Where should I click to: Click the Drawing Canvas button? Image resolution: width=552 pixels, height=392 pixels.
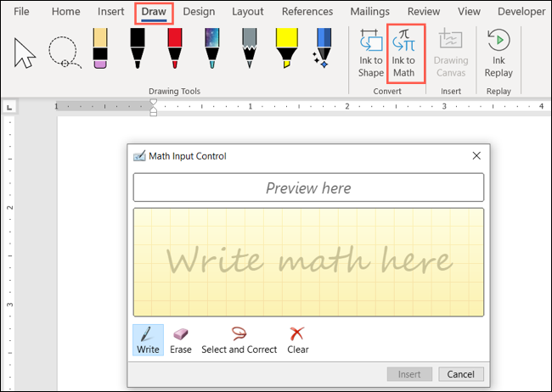(x=451, y=53)
